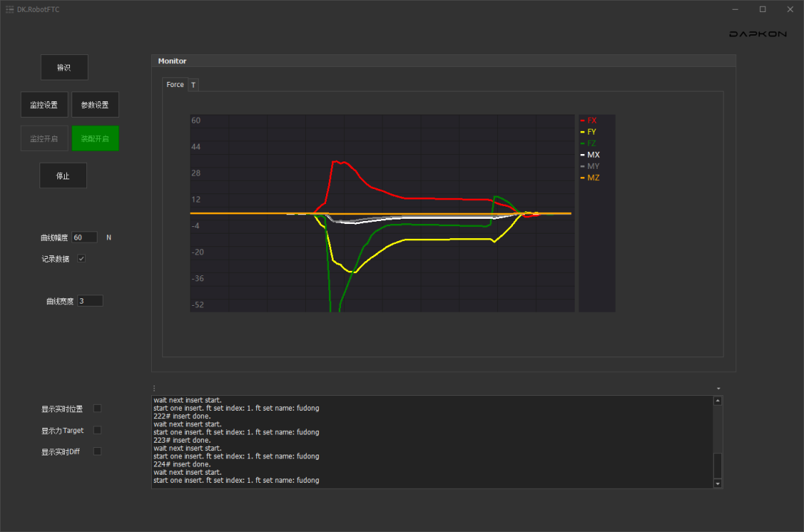The width and height of the screenshot is (804, 532).
Task: Click the first 'wait next insert start.' log line
Action: pos(188,400)
